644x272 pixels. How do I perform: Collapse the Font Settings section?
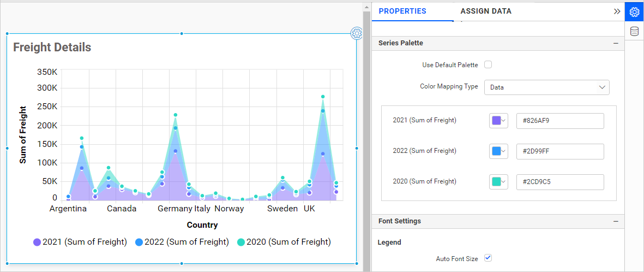click(616, 221)
